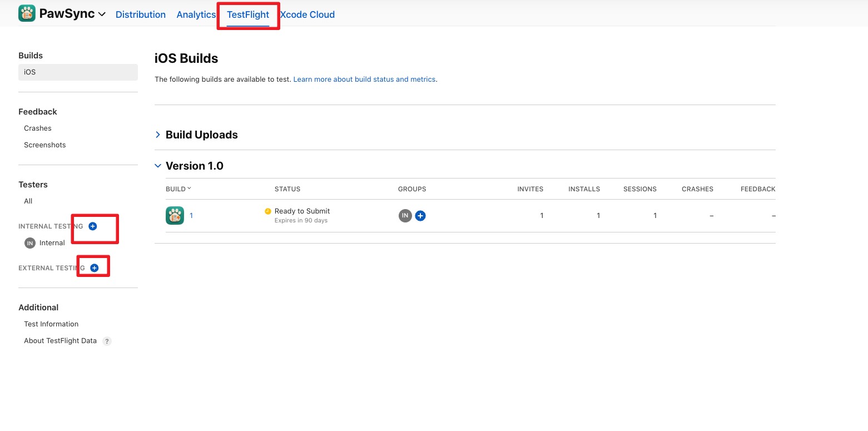Image resolution: width=868 pixels, height=431 pixels.
Task: Click the PawSync app icon in header
Action: (x=27, y=13)
